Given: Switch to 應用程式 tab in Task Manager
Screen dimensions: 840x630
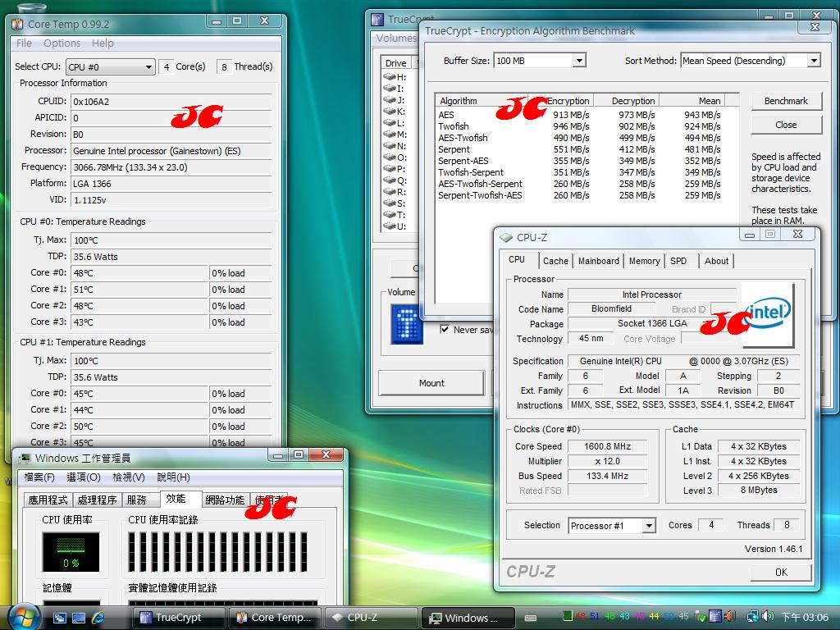Looking at the screenshot, I should click(x=48, y=500).
